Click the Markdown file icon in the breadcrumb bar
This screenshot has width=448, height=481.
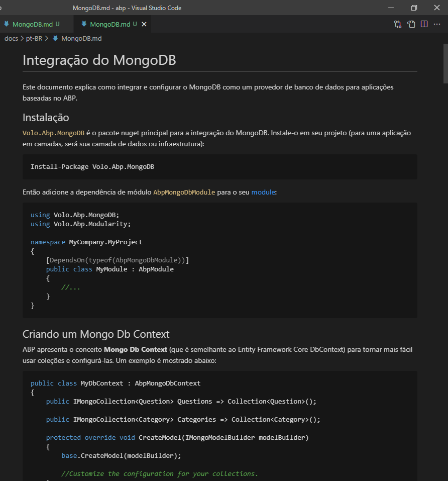coord(55,38)
